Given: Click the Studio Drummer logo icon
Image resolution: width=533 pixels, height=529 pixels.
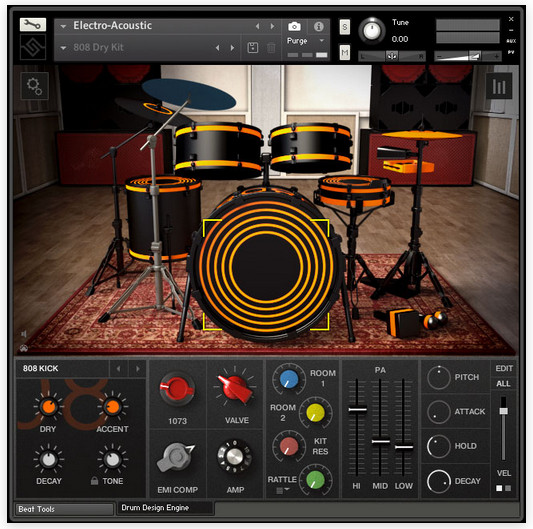Looking at the screenshot, I should [33, 47].
